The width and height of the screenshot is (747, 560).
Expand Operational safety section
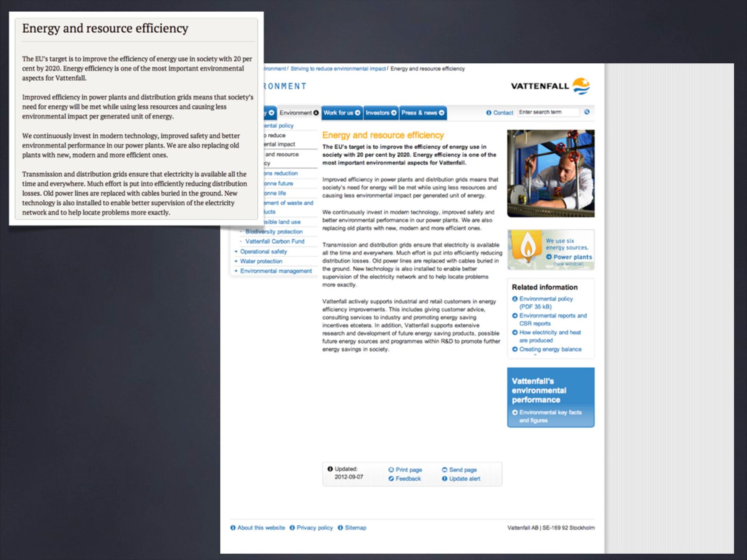click(x=263, y=252)
